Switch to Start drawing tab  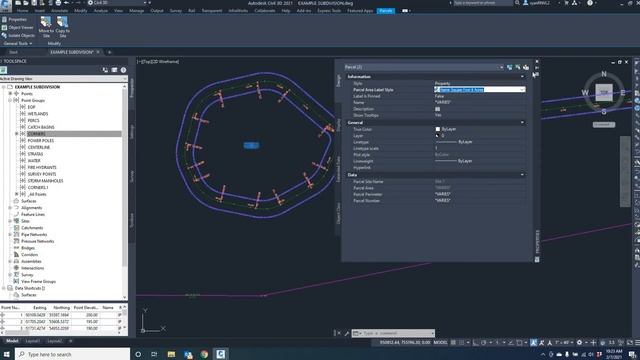pyautogui.click(x=13, y=52)
